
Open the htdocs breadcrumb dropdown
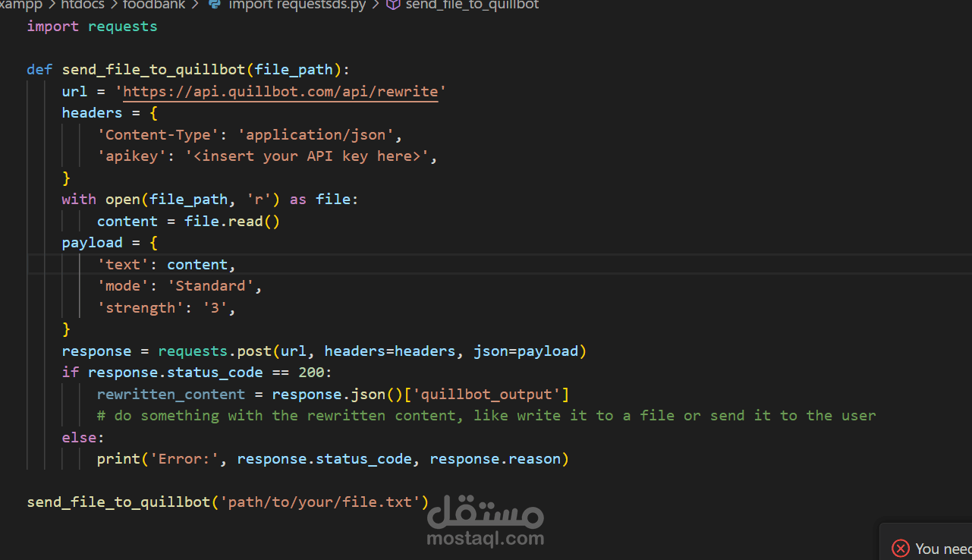pyautogui.click(x=82, y=5)
